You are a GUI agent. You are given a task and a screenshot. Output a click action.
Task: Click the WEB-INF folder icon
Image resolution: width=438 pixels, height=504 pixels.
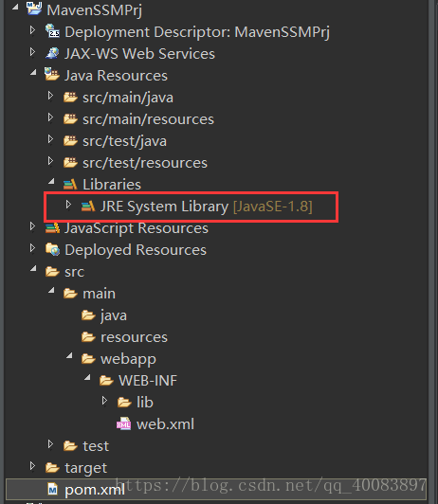[x=106, y=381]
